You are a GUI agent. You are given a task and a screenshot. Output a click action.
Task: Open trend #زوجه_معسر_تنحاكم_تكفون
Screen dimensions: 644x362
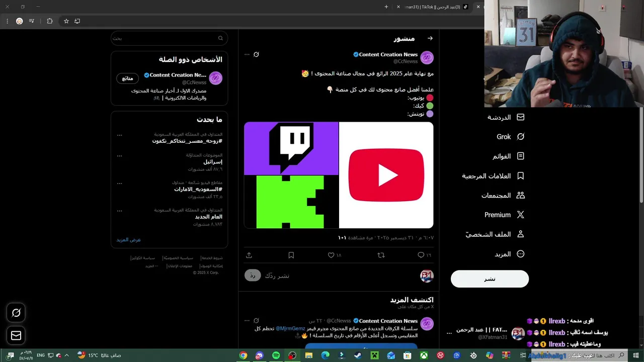(187, 141)
